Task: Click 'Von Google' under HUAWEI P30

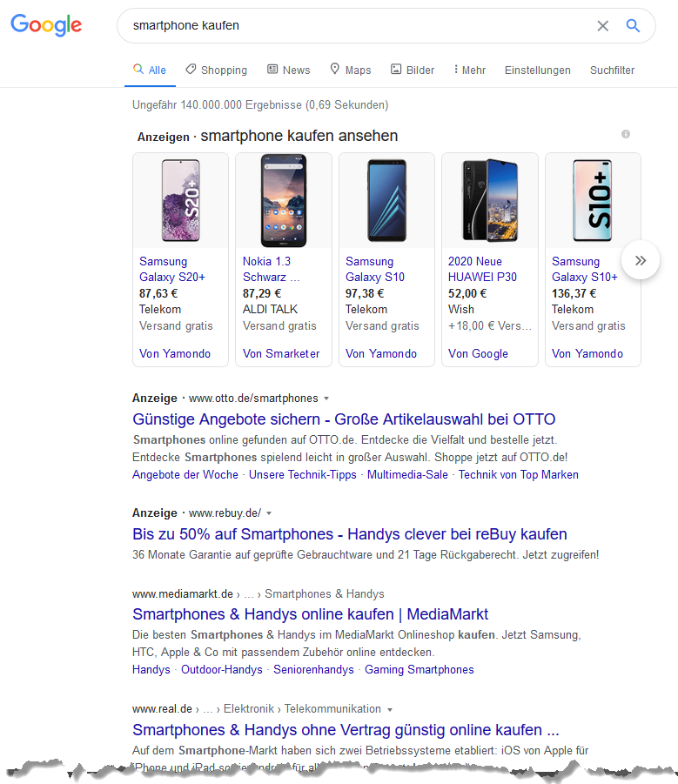Action: (x=478, y=353)
